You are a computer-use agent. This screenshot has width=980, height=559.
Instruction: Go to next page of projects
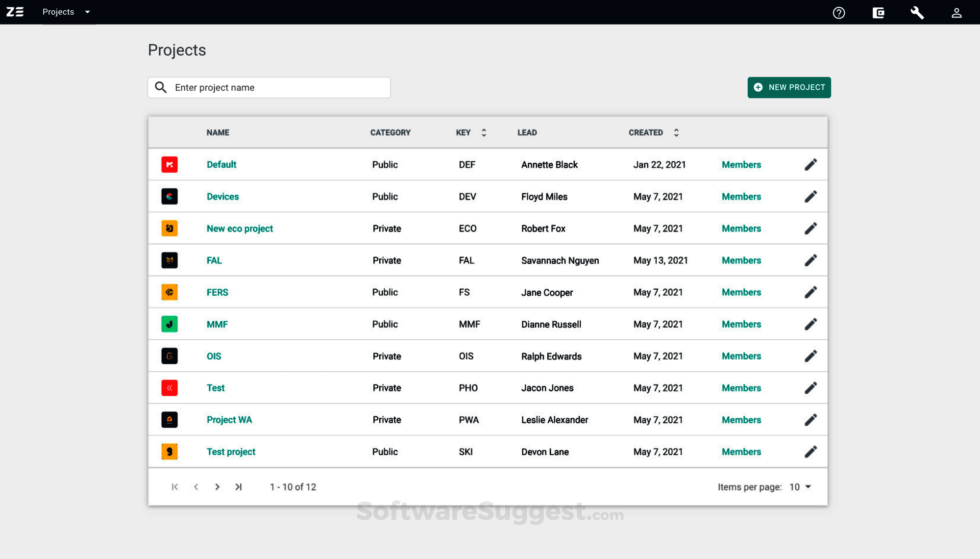pos(217,487)
